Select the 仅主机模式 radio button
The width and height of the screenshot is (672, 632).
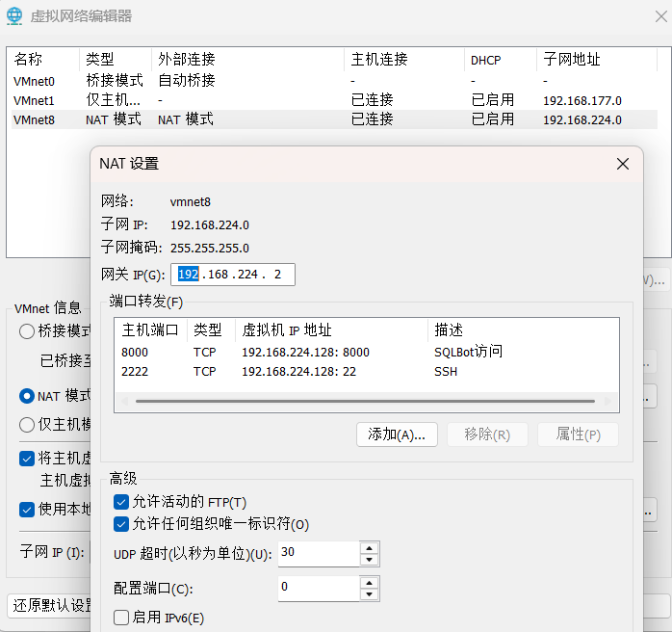click(27, 425)
